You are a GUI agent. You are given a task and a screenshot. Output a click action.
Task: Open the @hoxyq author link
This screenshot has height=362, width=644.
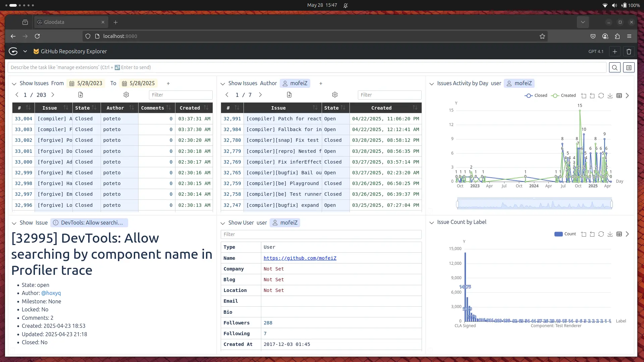51,293
